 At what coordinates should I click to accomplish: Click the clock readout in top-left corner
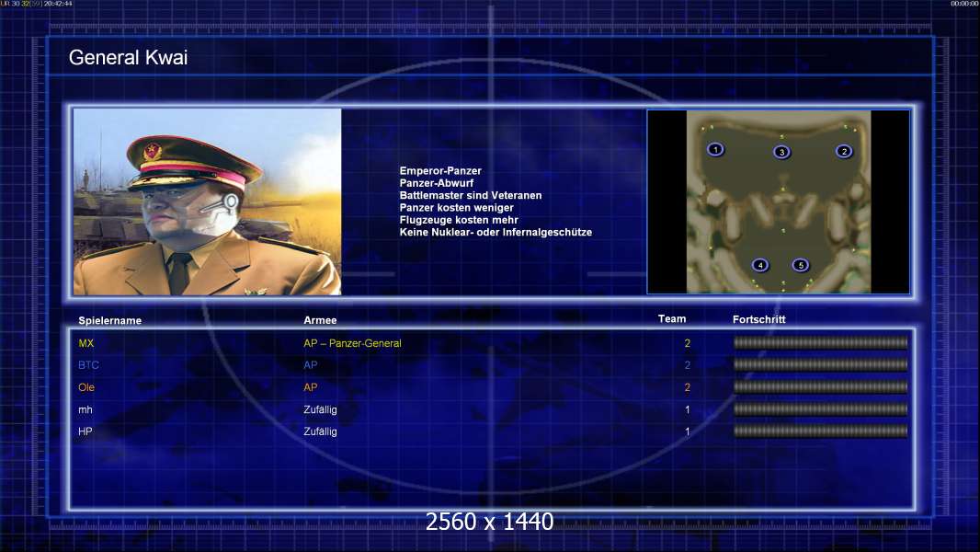tap(58, 4)
